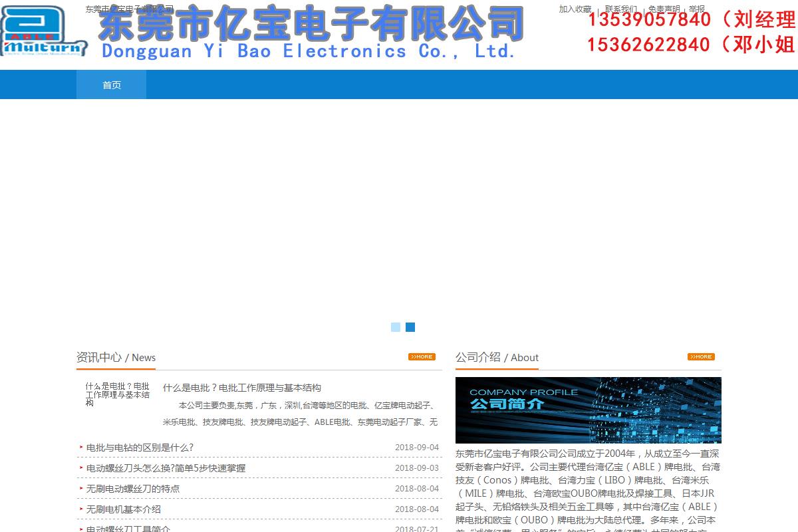Open the 联系我们 link
The width and height of the screenshot is (798, 532).
621,9
